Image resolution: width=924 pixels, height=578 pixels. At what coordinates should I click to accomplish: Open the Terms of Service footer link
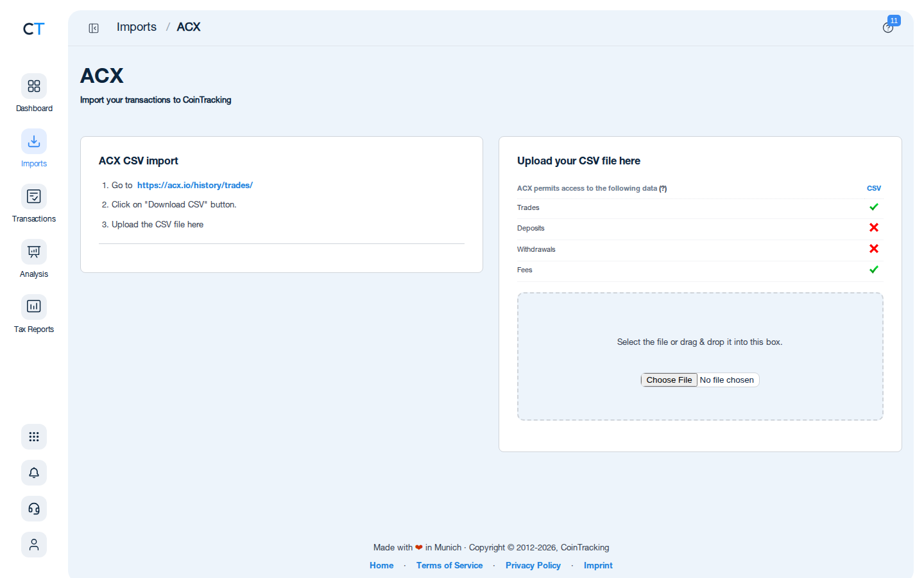450,565
